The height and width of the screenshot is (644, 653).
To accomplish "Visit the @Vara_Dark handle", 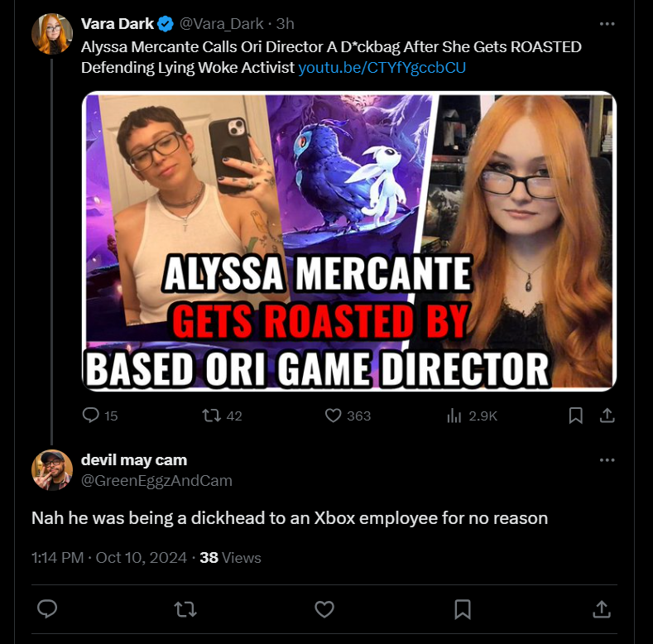I will coord(221,24).
